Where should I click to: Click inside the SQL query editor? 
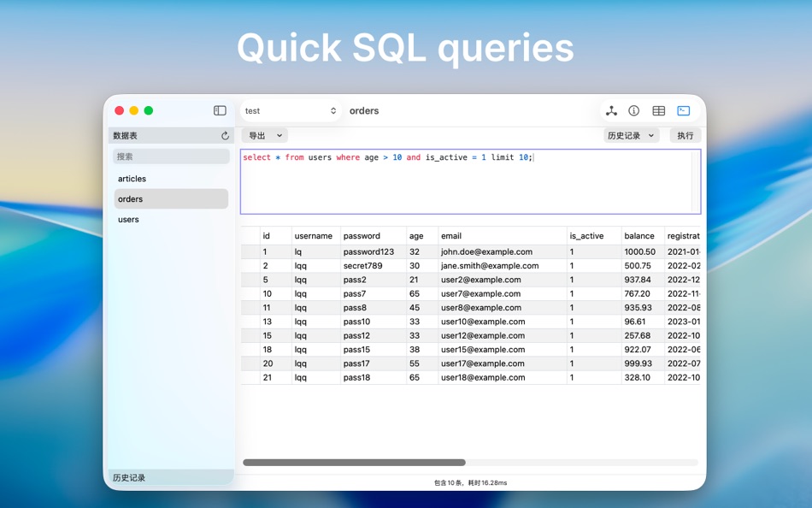pyautogui.click(x=470, y=180)
